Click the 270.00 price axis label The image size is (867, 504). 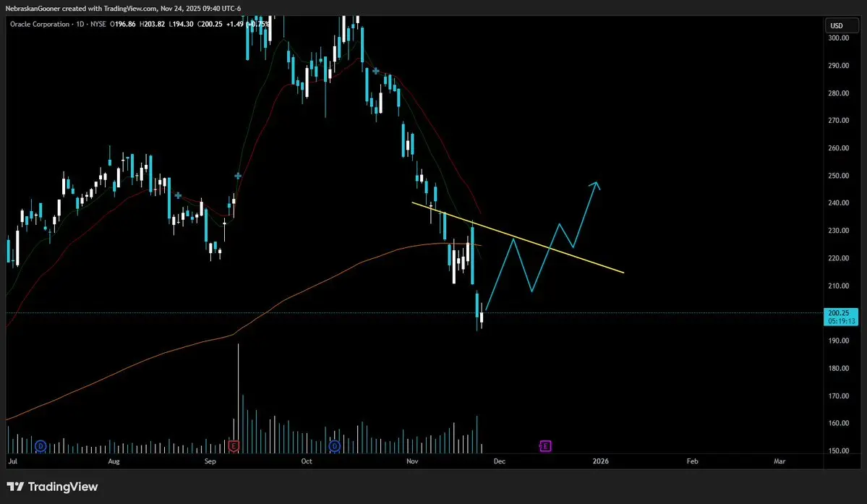[x=838, y=121]
